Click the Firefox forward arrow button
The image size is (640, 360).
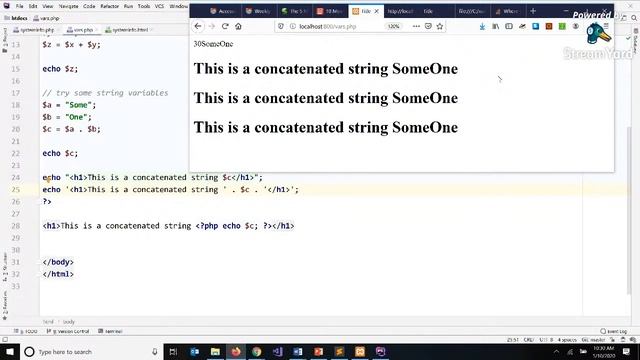tap(211, 26)
